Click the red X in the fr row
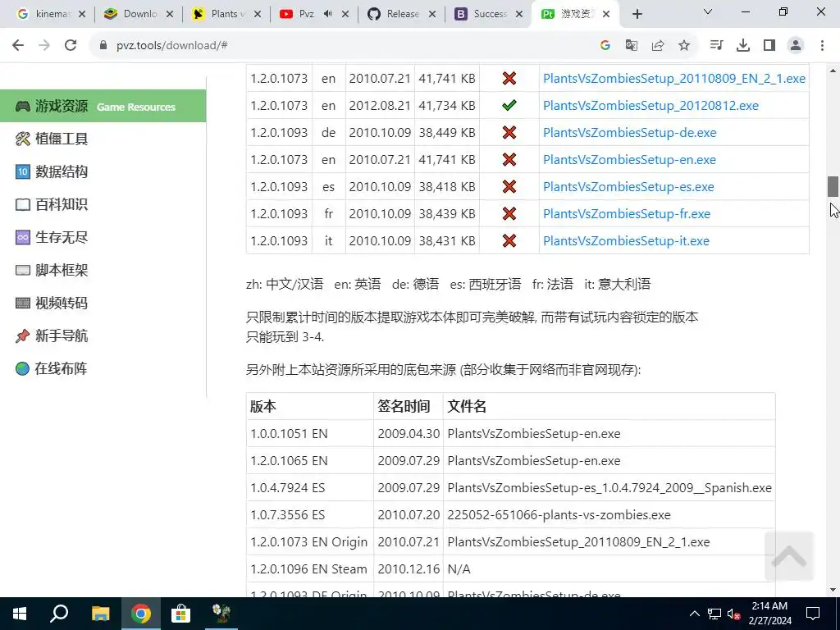This screenshot has height=630, width=840. (x=509, y=214)
